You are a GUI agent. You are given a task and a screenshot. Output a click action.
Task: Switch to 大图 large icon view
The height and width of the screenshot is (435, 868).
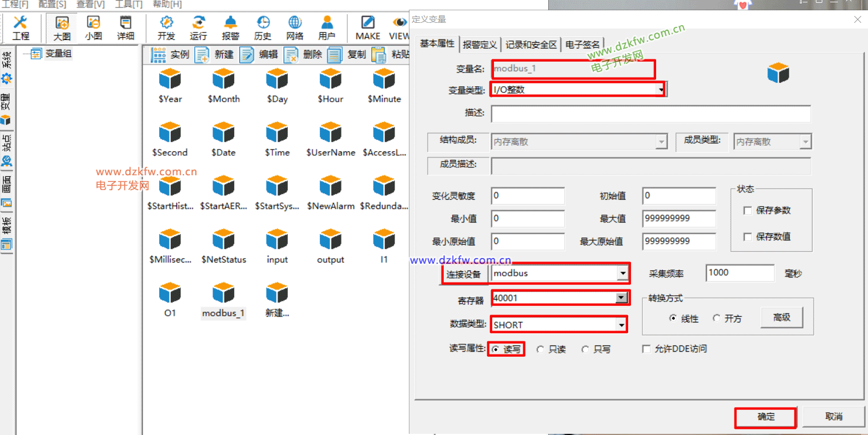pos(62,27)
